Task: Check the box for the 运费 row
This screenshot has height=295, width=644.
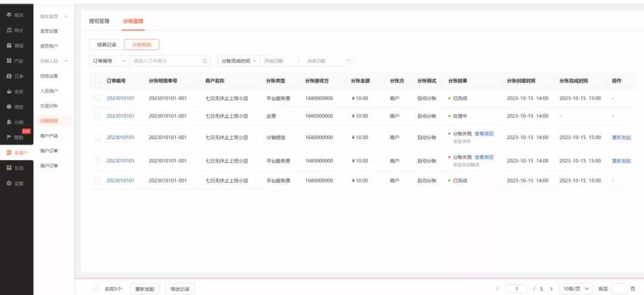Action: [x=97, y=116]
